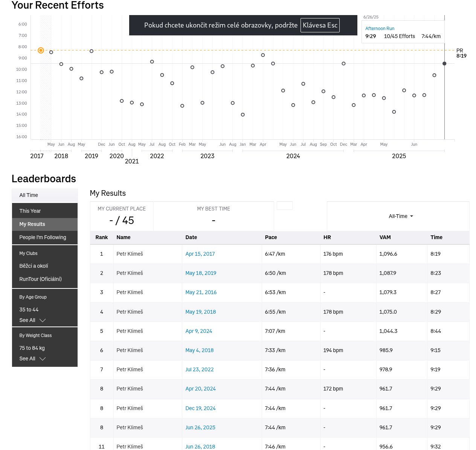Viewport: 476px width, 450px height.
Task: Choose People I'm Following leaderboard
Action: [45, 237]
